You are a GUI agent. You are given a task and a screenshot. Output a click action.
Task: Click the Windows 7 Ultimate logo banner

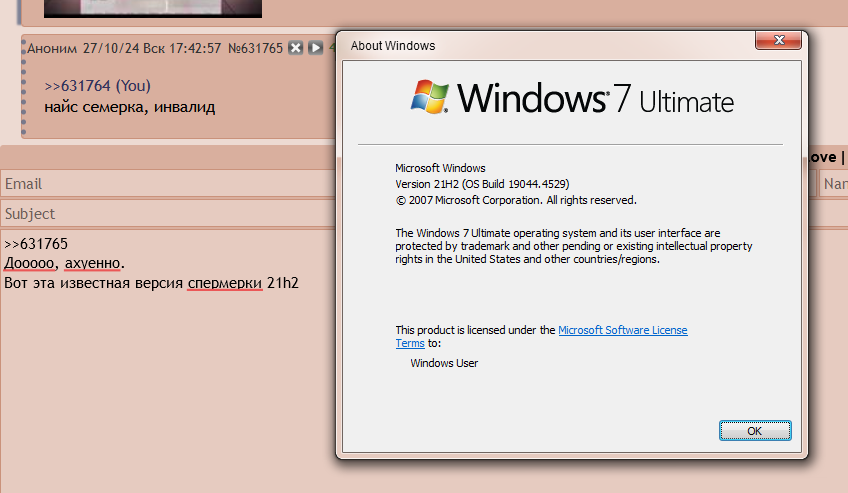pos(572,98)
